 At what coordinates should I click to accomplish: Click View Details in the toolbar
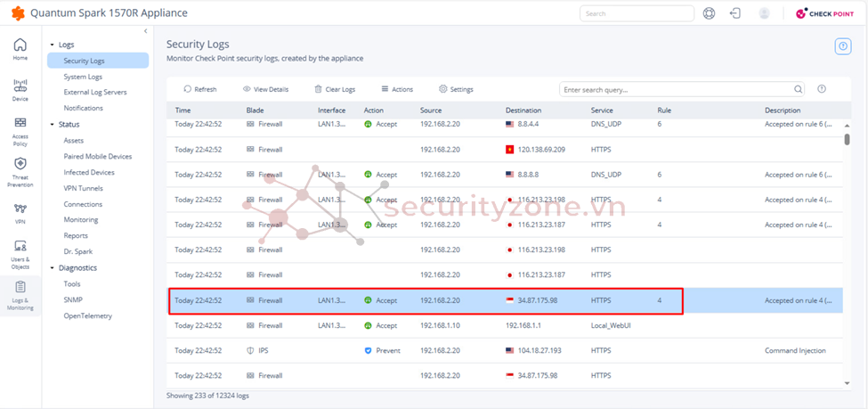(x=265, y=89)
